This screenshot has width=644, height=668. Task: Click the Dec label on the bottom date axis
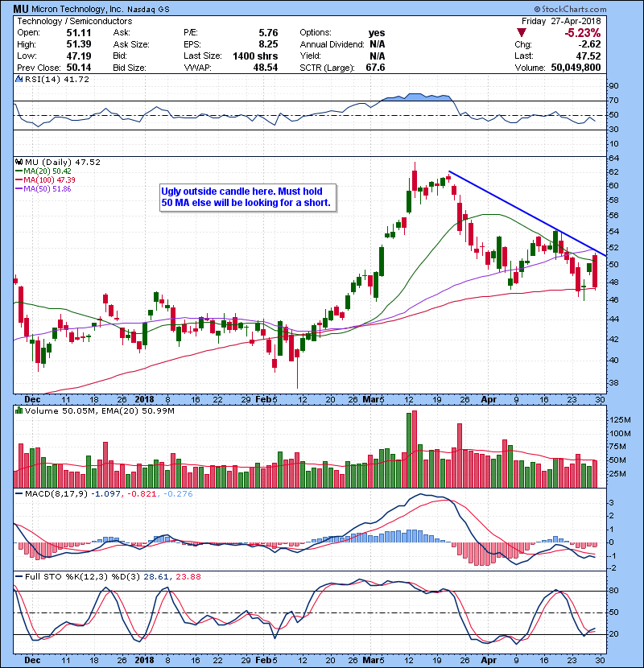(x=32, y=660)
